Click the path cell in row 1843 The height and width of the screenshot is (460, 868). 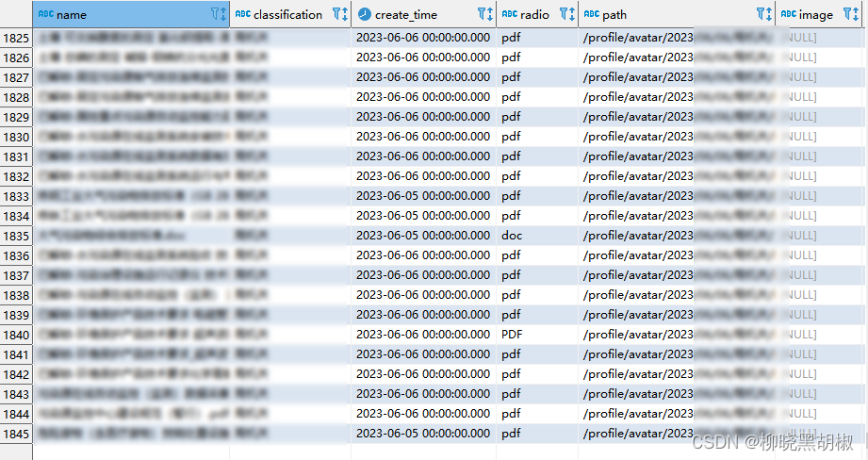point(677,394)
